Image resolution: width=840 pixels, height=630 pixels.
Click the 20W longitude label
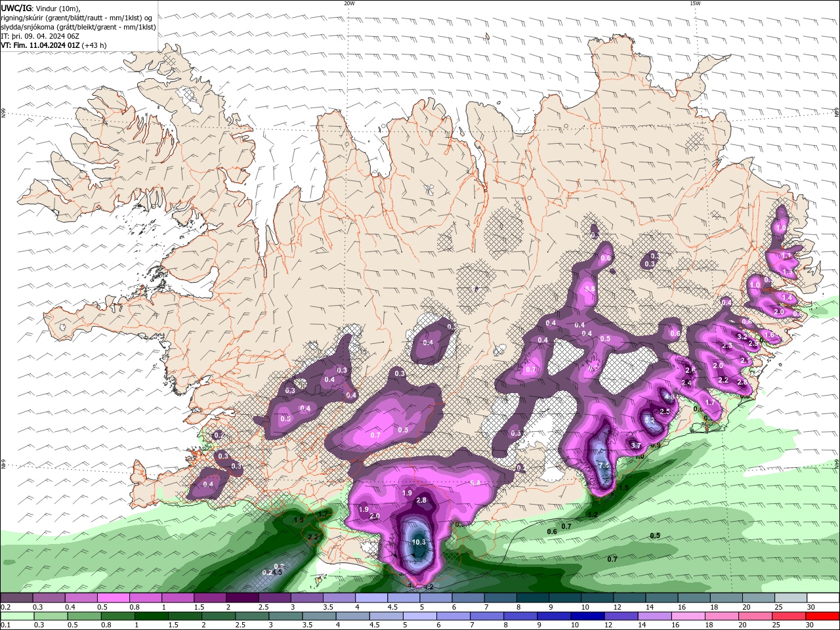pos(349,3)
